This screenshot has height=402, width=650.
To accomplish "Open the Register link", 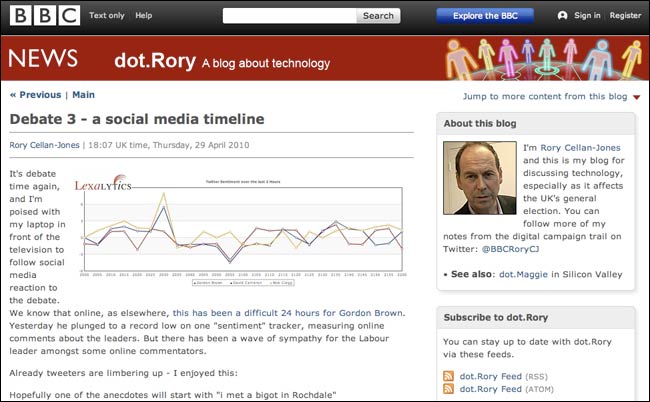I will click(625, 15).
